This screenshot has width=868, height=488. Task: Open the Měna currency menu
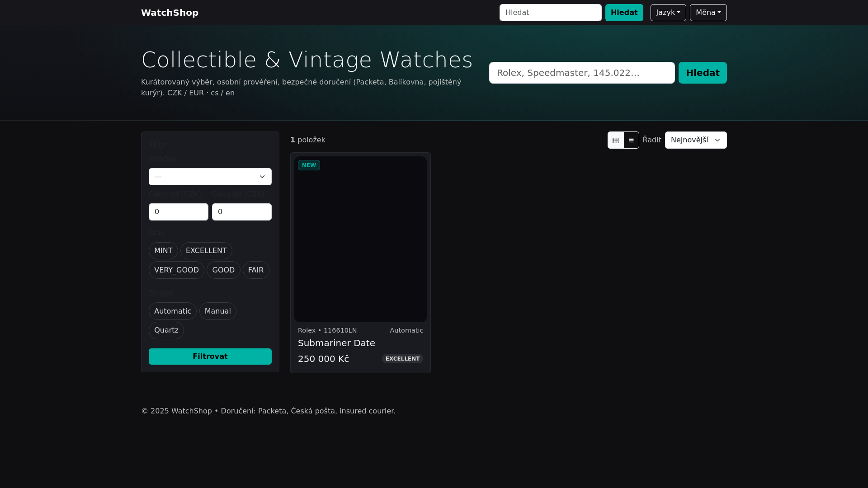click(x=708, y=13)
